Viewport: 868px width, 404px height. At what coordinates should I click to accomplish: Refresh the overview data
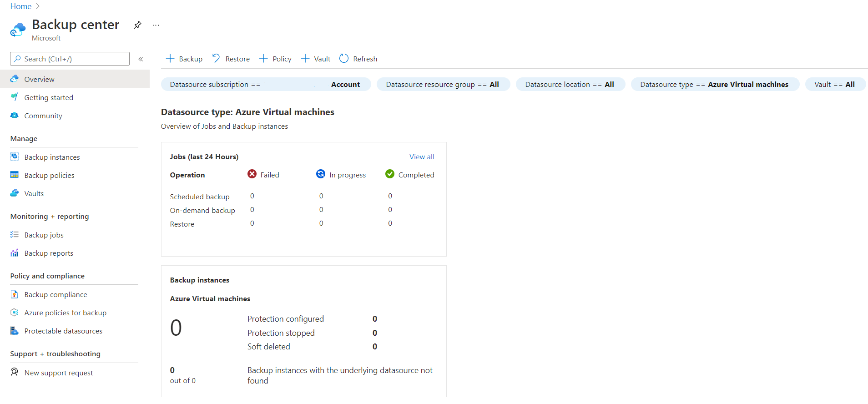(358, 59)
